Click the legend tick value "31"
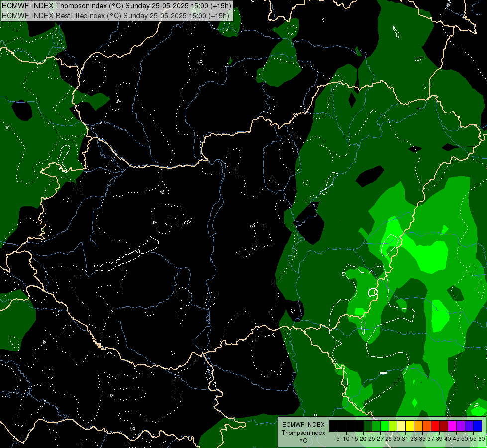 tap(405, 439)
